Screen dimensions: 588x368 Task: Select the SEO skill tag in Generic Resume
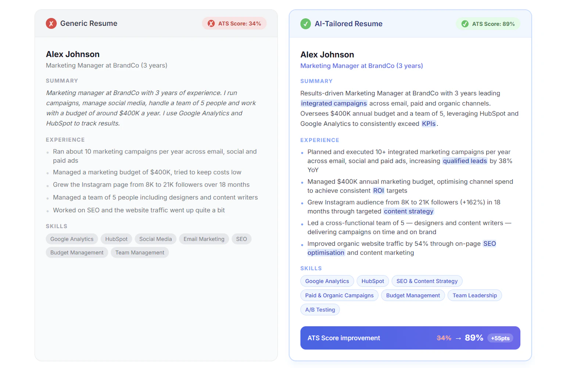(x=241, y=239)
